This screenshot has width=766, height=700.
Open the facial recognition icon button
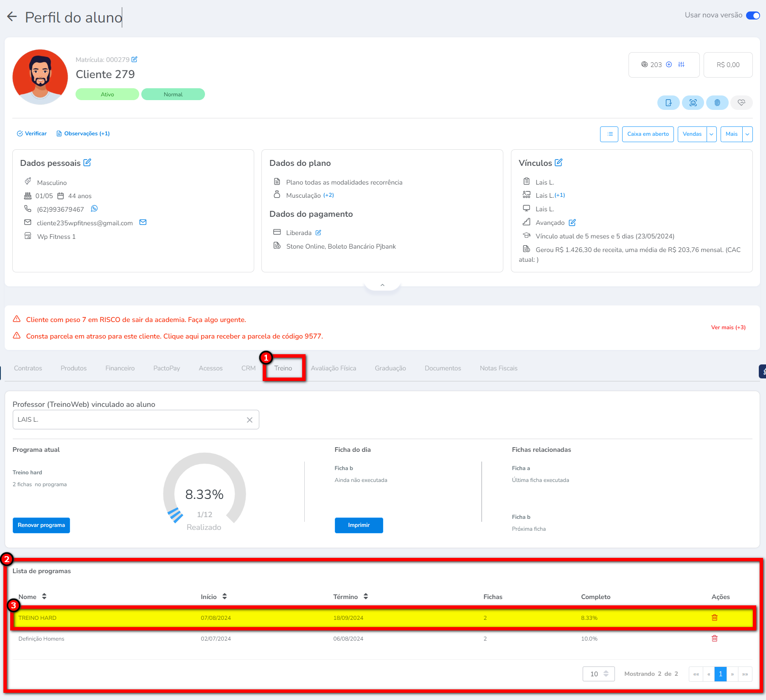point(693,103)
